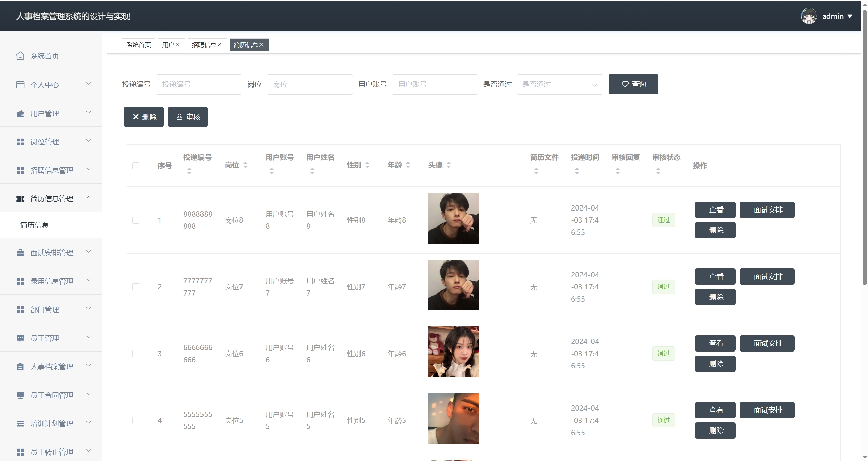Click the admin avatar image
This screenshot has width=868, height=461.
click(809, 16)
